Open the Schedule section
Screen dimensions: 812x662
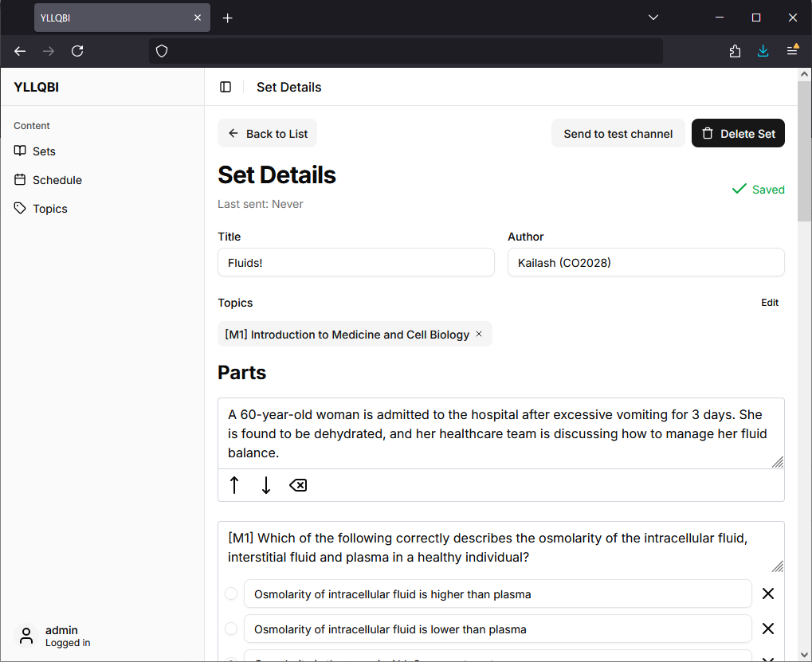coord(57,179)
